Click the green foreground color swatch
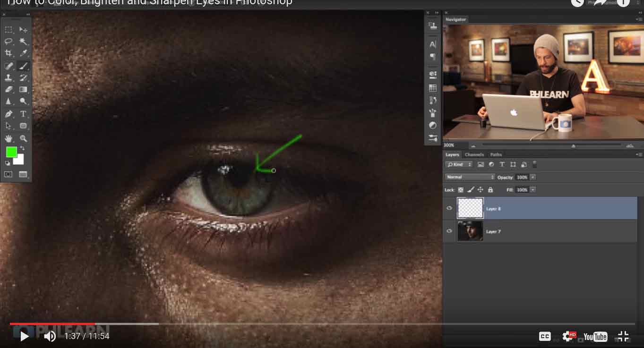Viewport: 644px width, 348px height. coord(11,152)
